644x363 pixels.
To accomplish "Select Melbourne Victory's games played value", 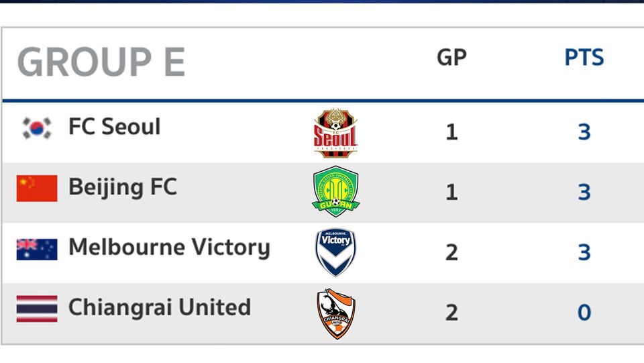I will click(x=451, y=252).
